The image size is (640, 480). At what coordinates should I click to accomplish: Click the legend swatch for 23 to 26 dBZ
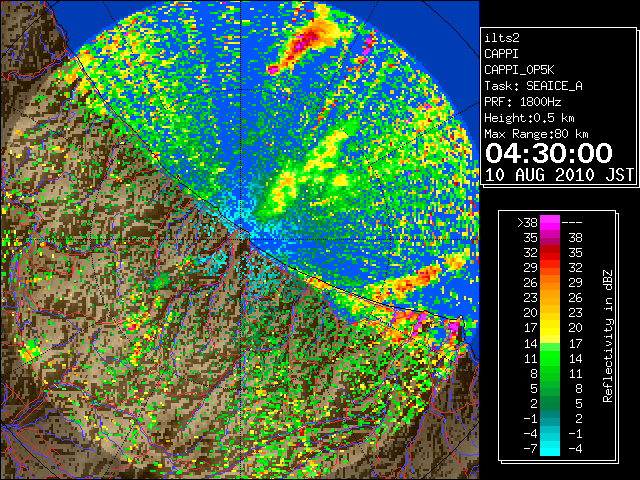(x=550, y=298)
